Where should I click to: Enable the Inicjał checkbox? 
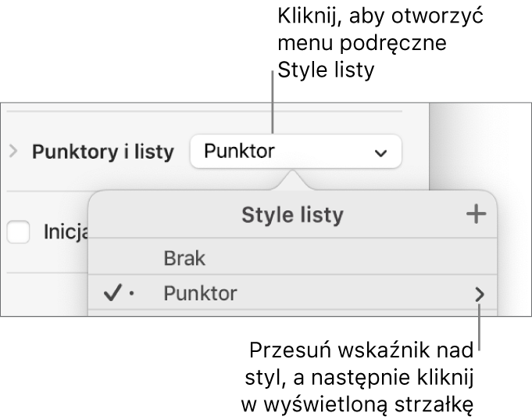18,232
